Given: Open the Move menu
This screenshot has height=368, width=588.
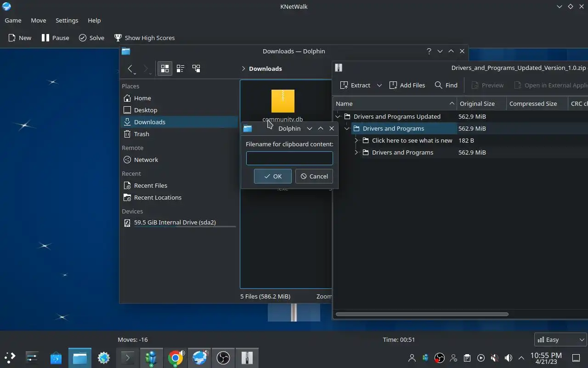Looking at the screenshot, I should point(39,20).
